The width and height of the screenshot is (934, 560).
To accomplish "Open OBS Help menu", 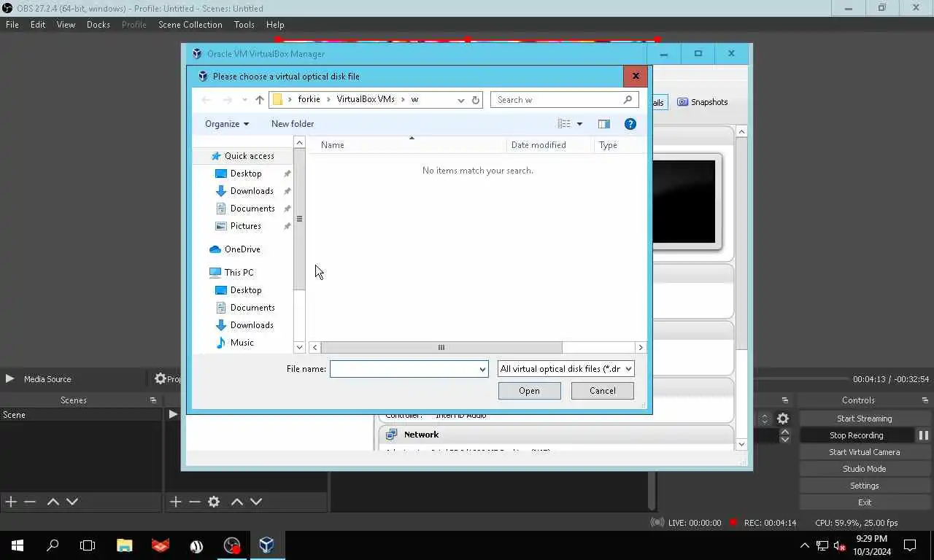I will click(275, 25).
